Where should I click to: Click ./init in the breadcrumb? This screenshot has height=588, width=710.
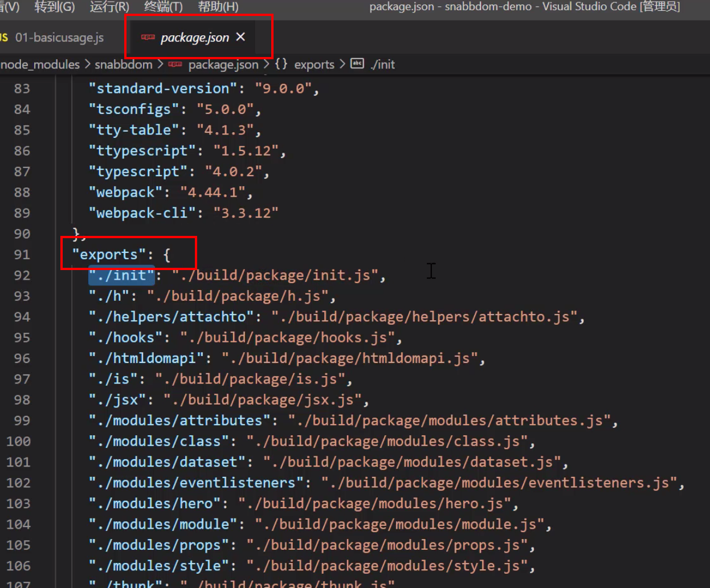[383, 64]
